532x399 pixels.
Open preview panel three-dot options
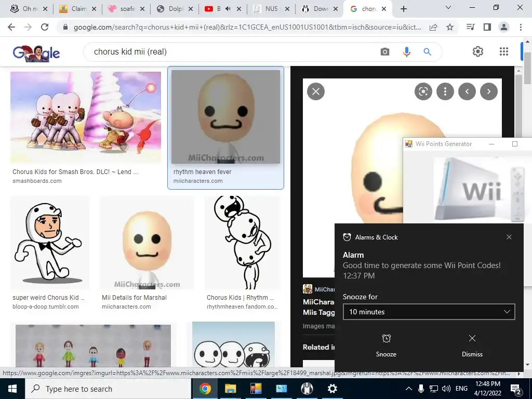445,91
